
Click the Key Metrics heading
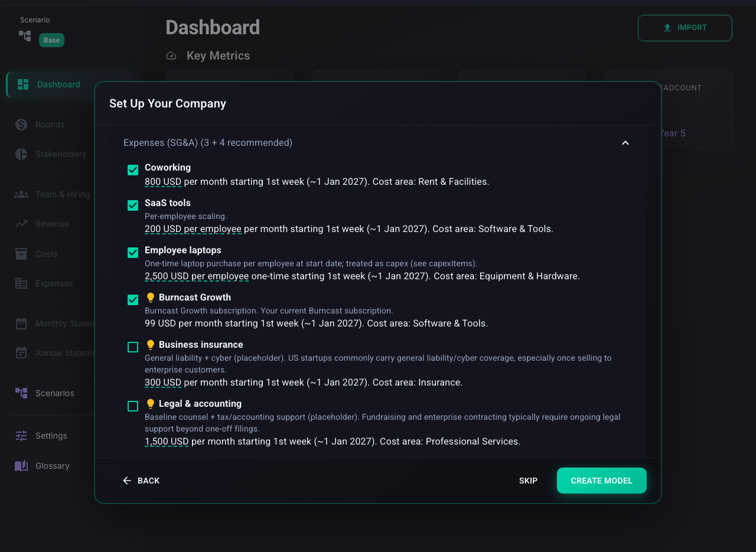click(219, 56)
